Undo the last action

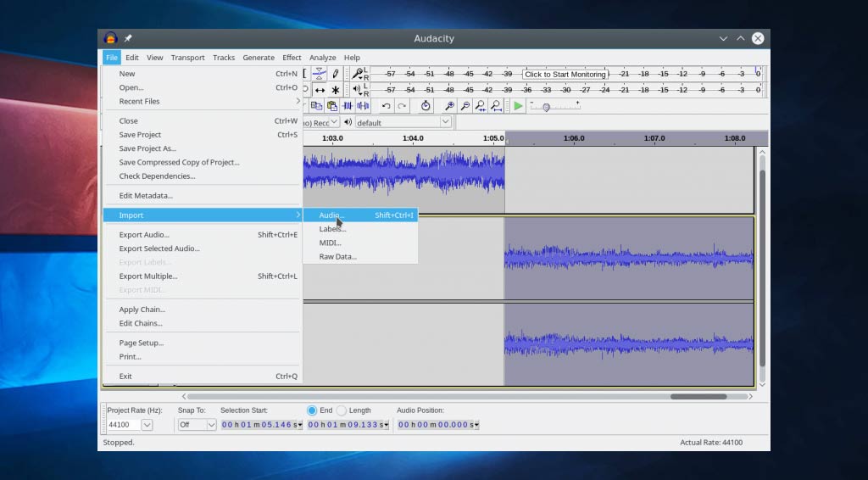pyautogui.click(x=386, y=106)
